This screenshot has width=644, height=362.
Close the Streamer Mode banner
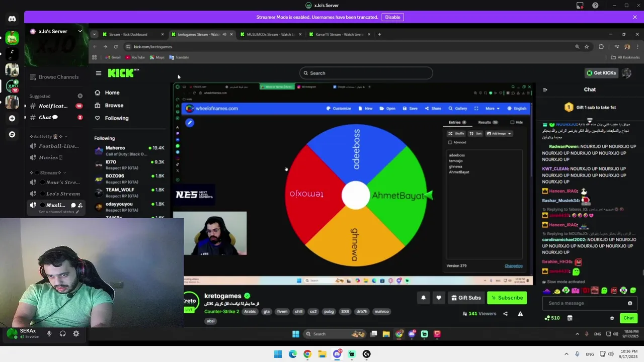click(x=635, y=17)
